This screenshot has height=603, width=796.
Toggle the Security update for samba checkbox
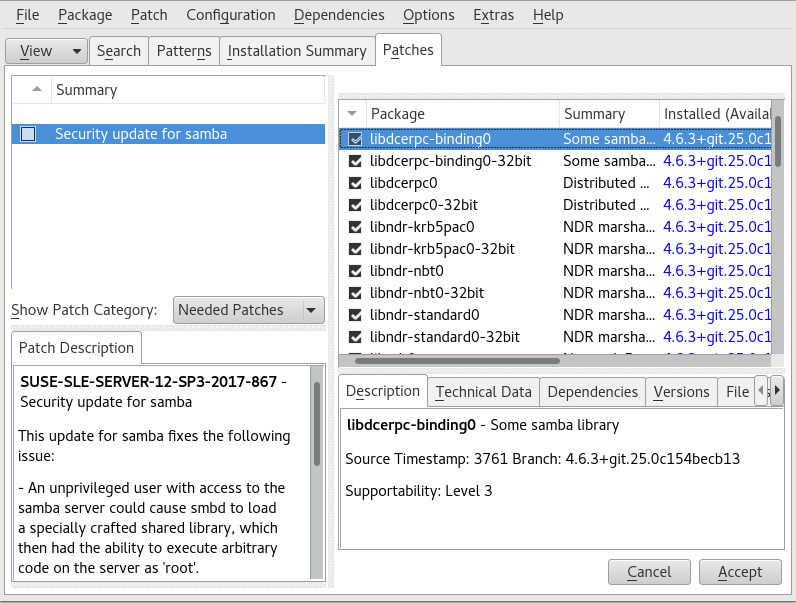point(28,134)
